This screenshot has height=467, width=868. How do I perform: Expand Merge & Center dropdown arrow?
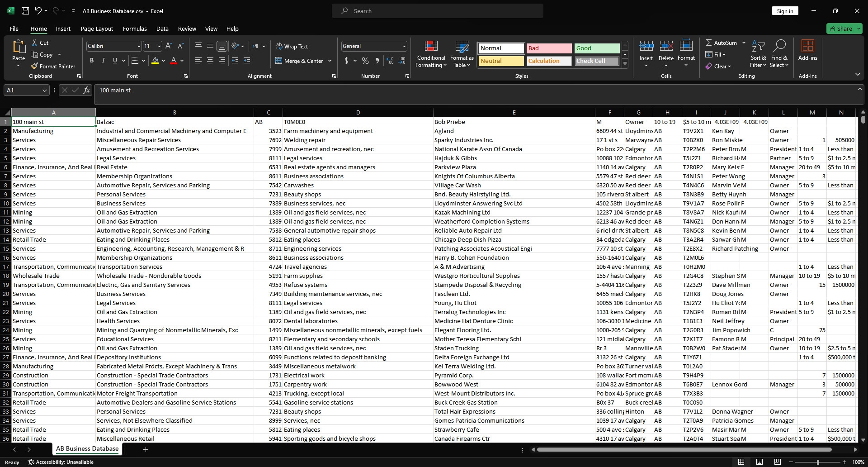click(330, 61)
